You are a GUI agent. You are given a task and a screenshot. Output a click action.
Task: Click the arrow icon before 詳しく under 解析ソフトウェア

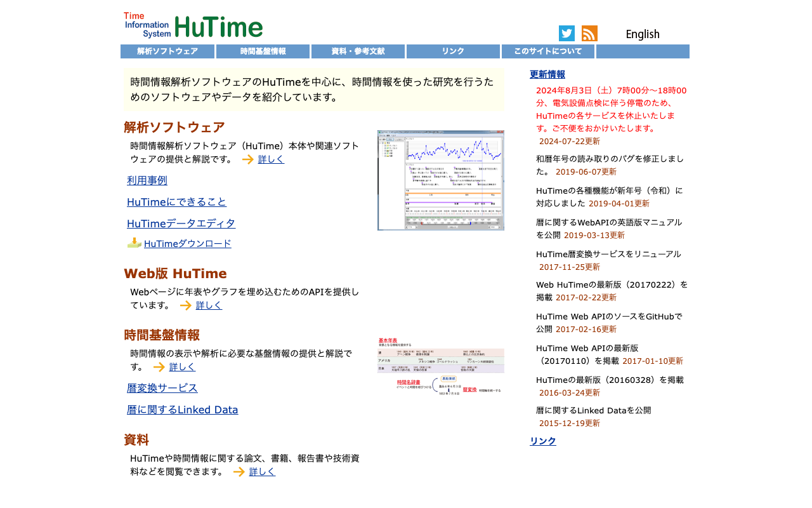click(x=247, y=159)
